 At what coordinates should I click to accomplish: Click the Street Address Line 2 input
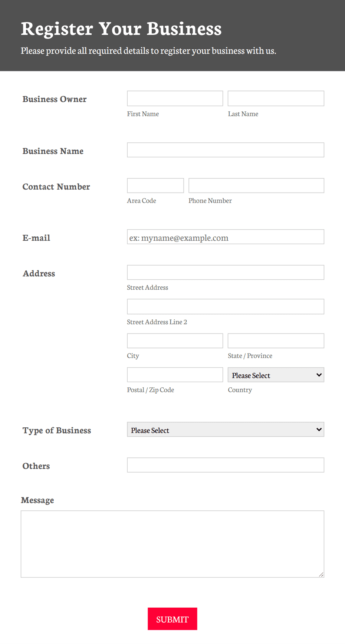[x=225, y=306]
